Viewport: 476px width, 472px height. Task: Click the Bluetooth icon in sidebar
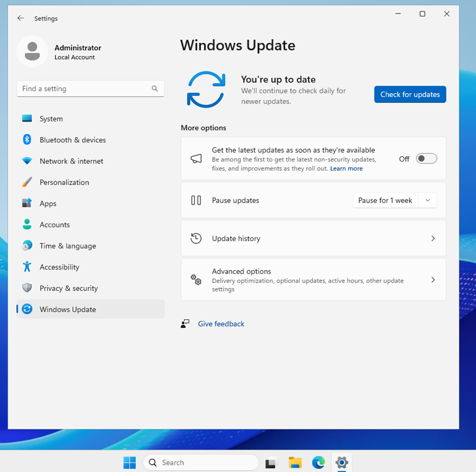coord(27,139)
